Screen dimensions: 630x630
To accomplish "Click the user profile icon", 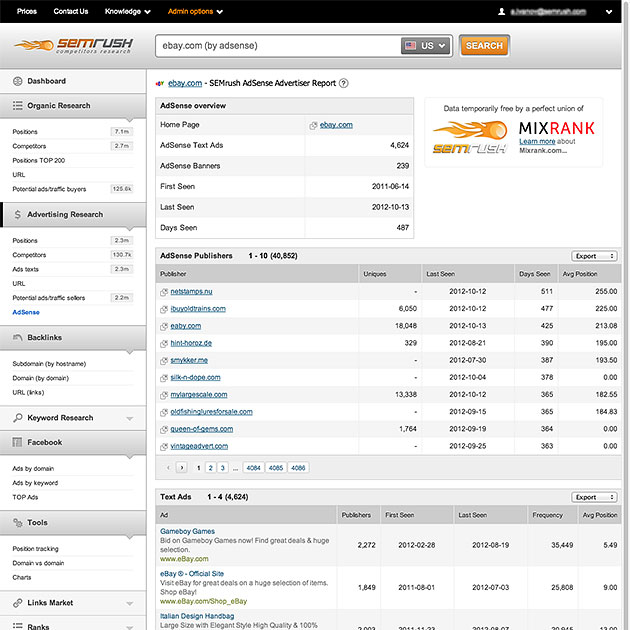I will pos(501,12).
